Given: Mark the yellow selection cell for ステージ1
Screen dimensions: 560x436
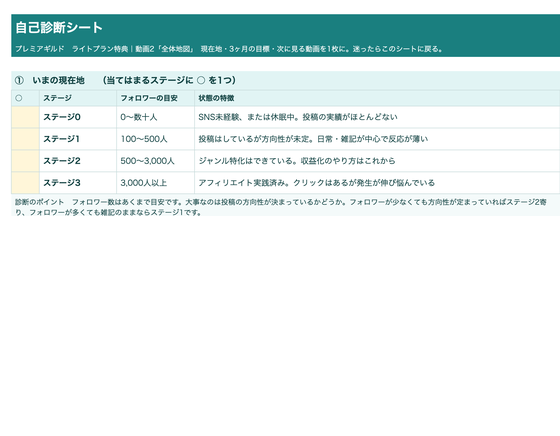Looking at the screenshot, I should pos(25,139).
